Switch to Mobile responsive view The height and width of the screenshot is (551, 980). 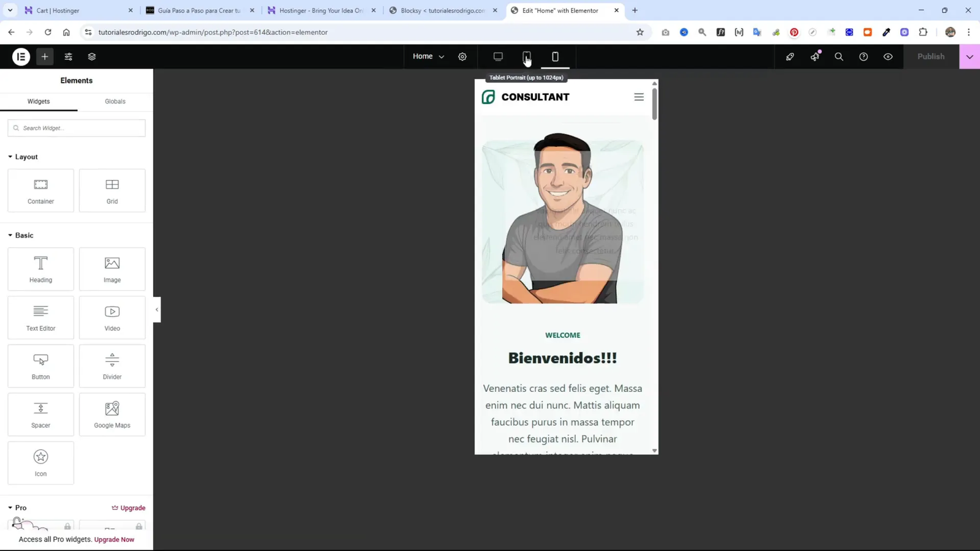(x=555, y=56)
